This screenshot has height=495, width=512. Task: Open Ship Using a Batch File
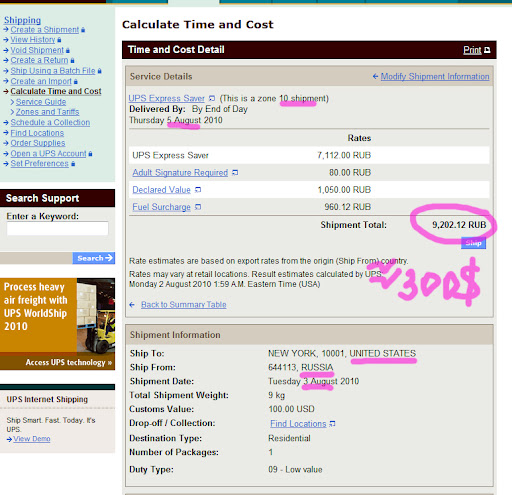[x=53, y=71]
